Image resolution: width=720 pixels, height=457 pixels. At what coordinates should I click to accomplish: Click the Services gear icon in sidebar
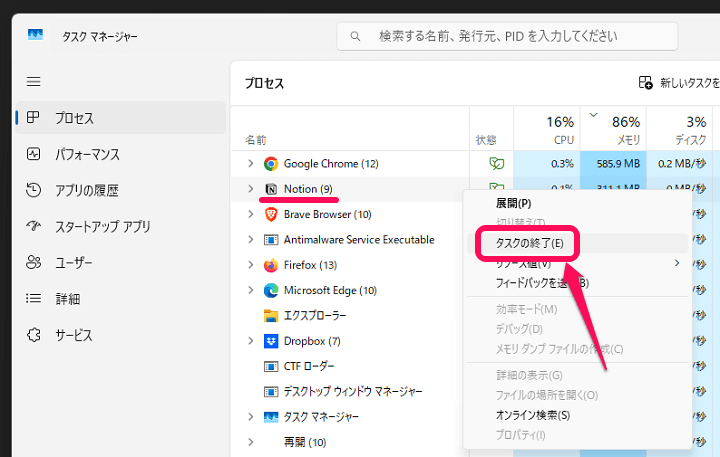[x=33, y=335]
